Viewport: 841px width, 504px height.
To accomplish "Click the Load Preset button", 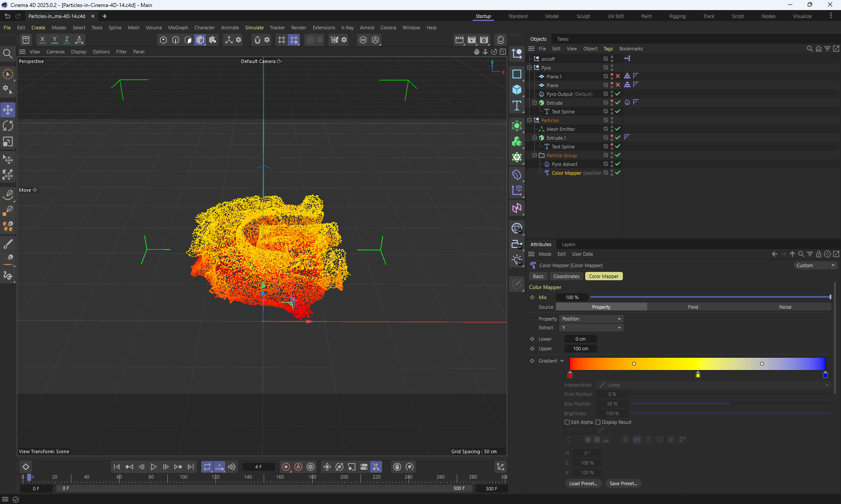I will click(x=583, y=483).
